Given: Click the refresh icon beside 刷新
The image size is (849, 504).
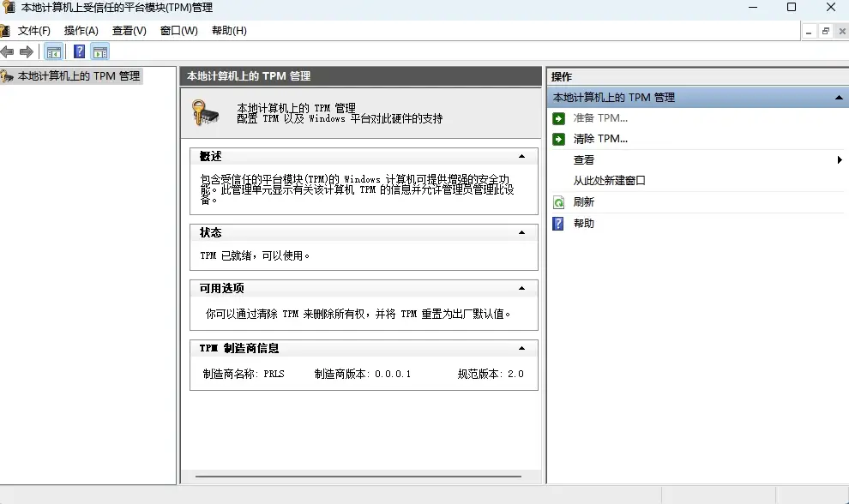Looking at the screenshot, I should click(x=559, y=202).
